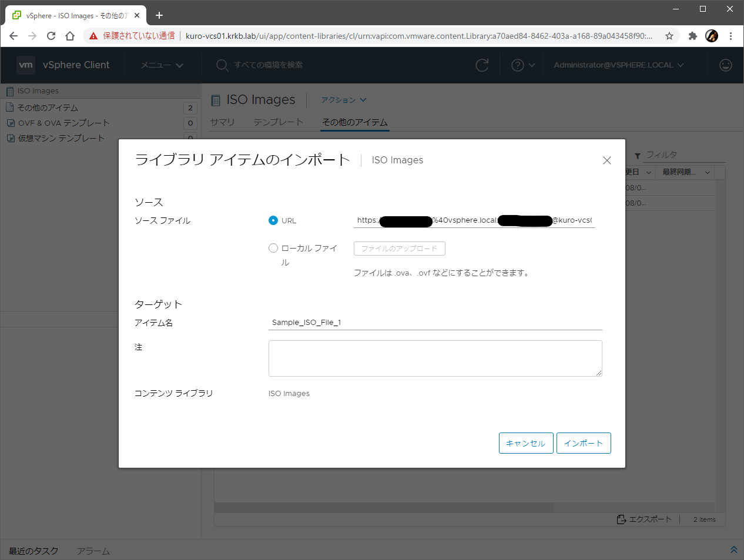Switch to the テンプレート tab

coord(278,122)
